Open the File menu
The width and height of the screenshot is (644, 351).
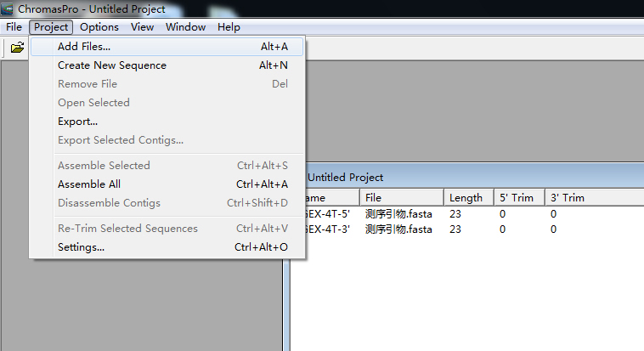[x=14, y=27]
